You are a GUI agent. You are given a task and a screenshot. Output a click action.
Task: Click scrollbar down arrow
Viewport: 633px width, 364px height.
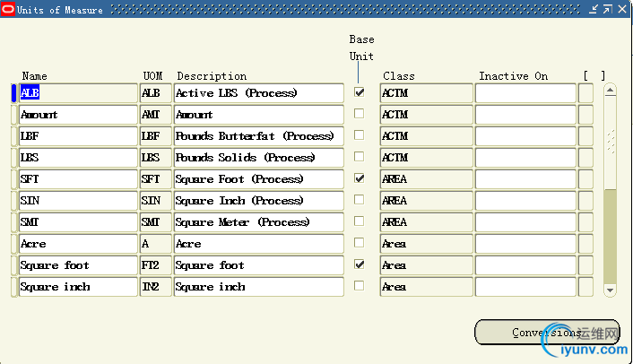tap(610, 290)
